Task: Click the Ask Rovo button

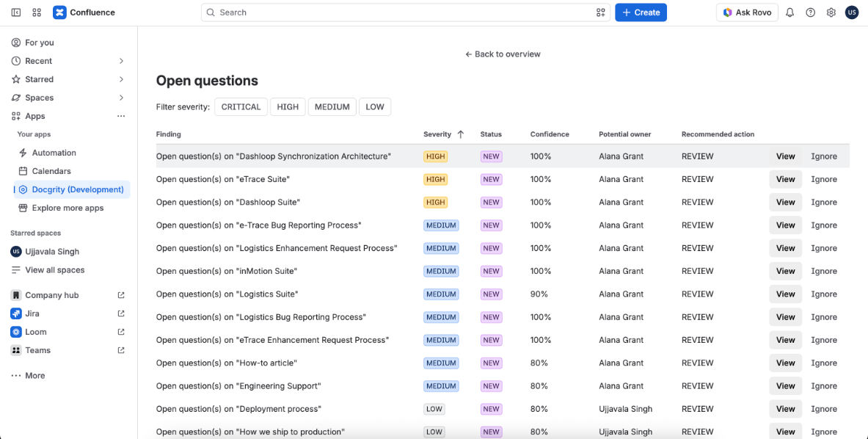Action: (747, 12)
